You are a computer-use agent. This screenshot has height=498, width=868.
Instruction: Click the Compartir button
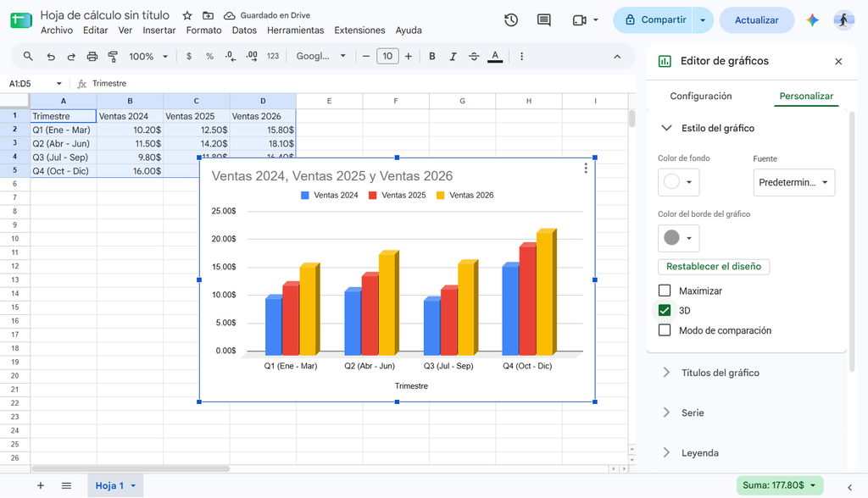[x=654, y=20]
